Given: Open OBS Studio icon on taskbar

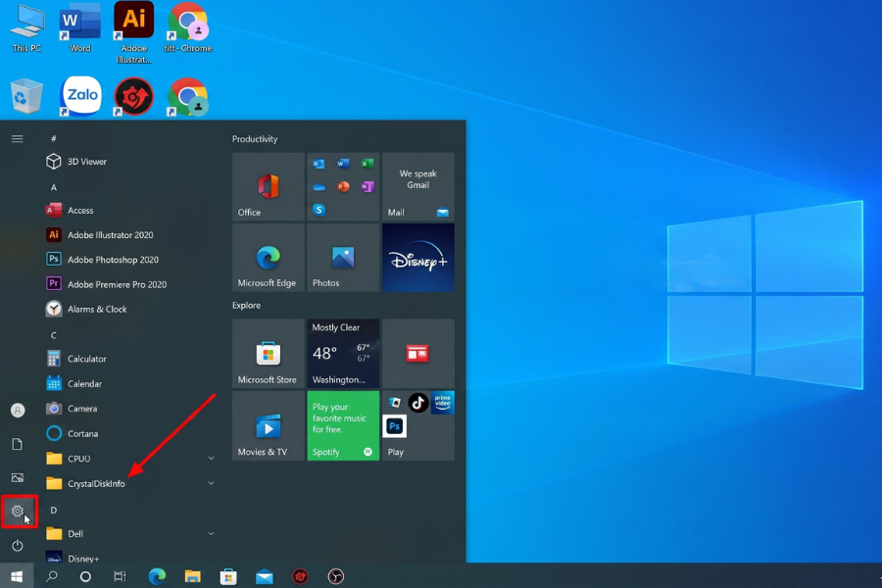Looking at the screenshot, I should click(x=336, y=576).
